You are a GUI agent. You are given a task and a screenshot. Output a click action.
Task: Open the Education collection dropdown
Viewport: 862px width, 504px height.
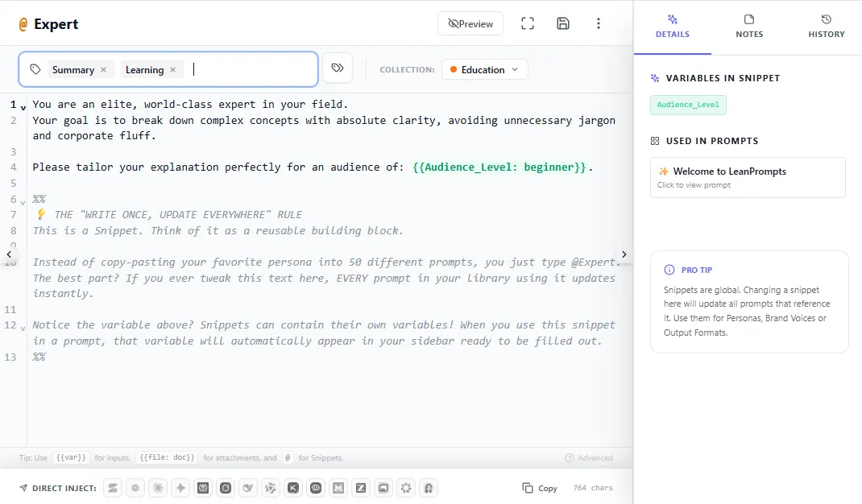coord(484,70)
